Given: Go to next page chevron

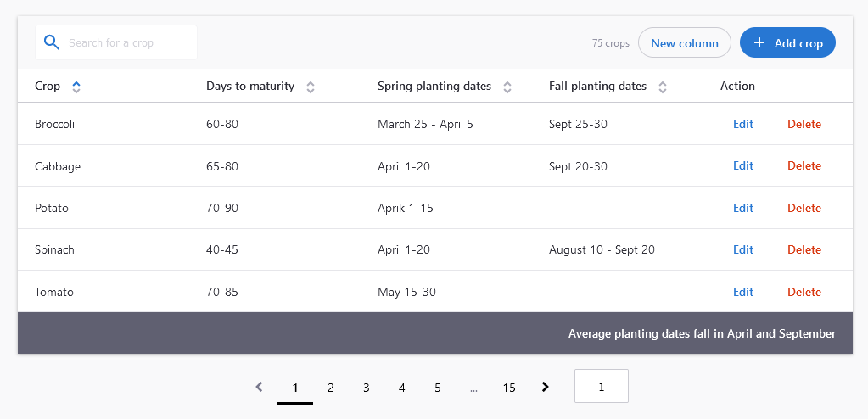Looking at the screenshot, I should (546, 387).
